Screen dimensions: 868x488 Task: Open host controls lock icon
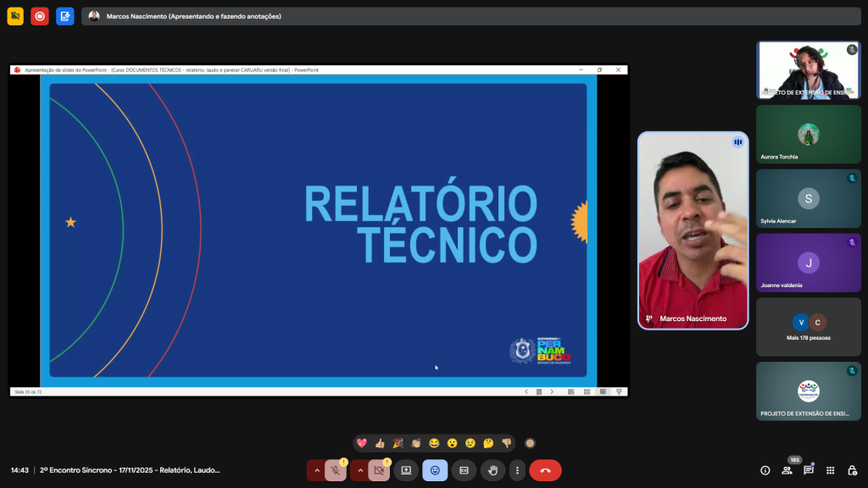point(852,470)
